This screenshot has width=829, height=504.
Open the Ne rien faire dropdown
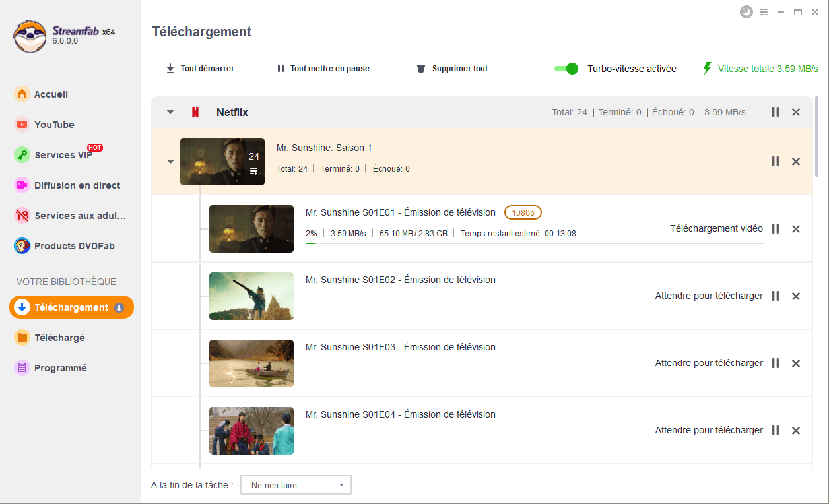click(x=296, y=485)
